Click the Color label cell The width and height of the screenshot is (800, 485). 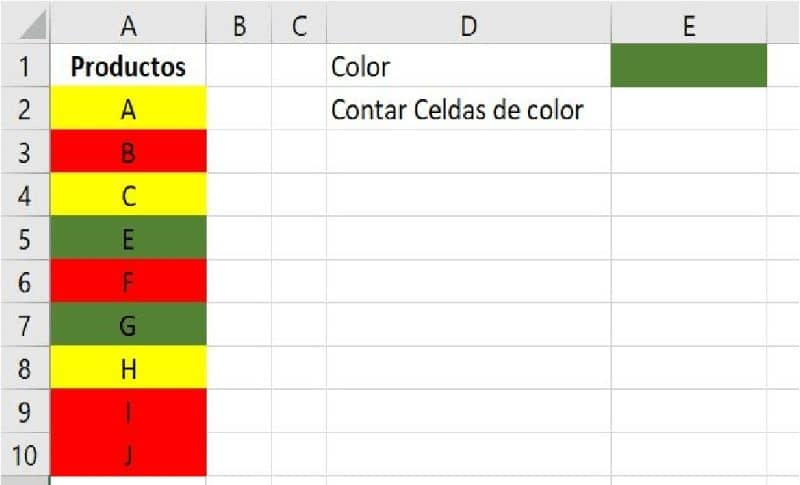click(x=468, y=67)
